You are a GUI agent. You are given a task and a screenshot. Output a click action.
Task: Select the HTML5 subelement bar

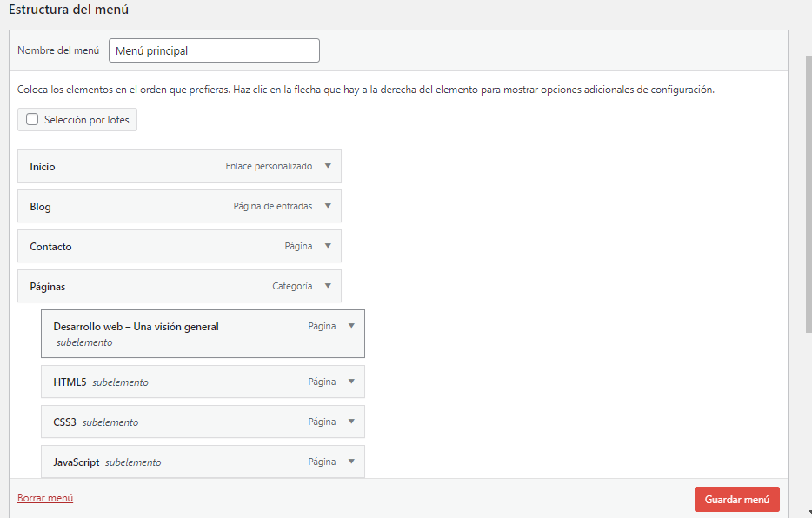[x=203, y=382]
